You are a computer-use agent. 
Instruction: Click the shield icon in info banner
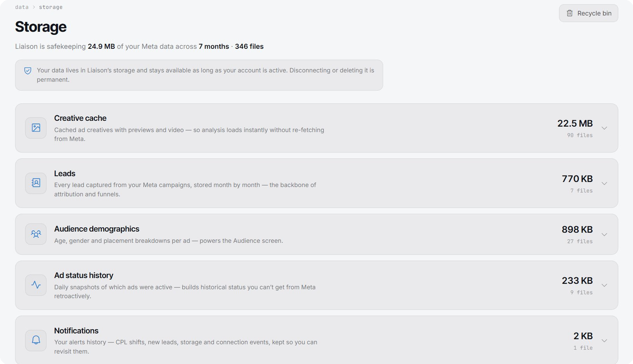pyautogui.click(x=28, y=71)
